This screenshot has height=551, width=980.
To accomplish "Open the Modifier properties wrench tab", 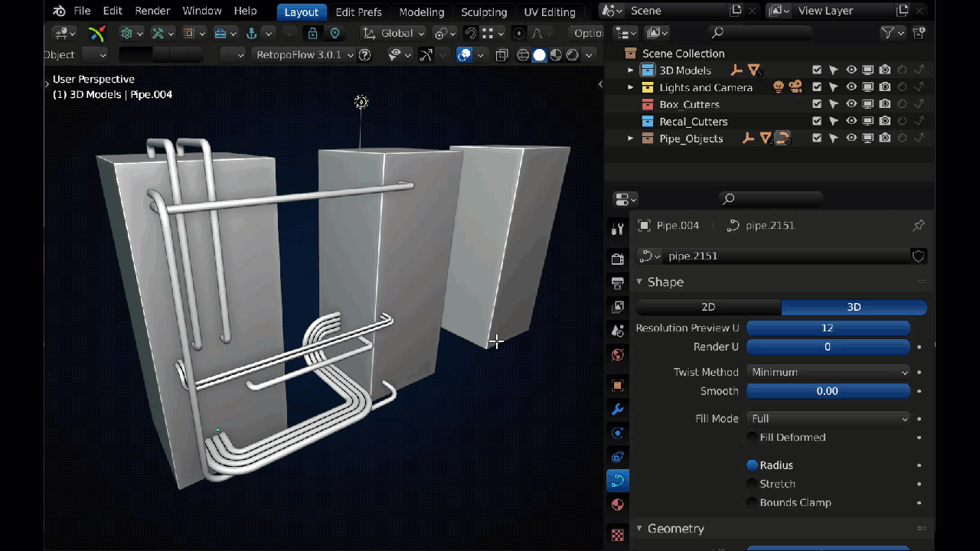I will 618,409.
